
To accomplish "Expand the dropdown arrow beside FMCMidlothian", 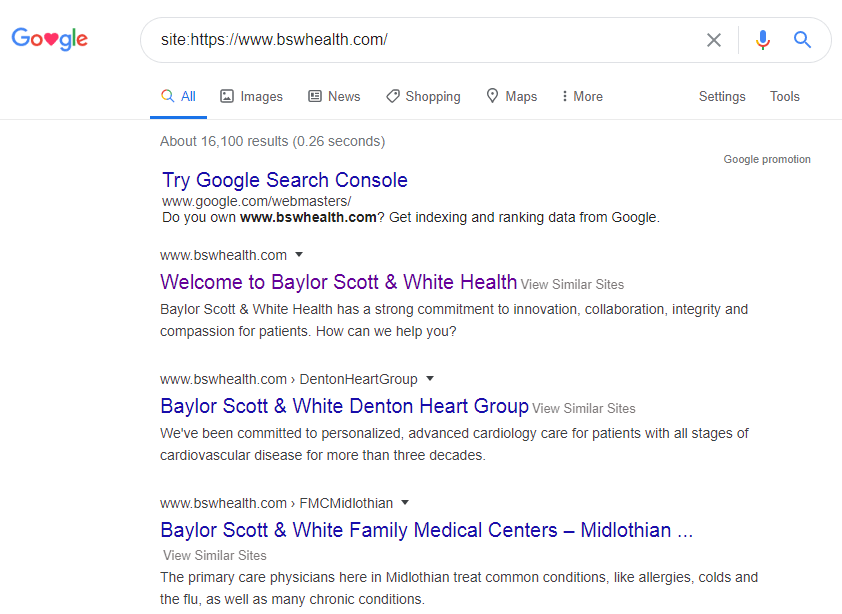I will pyautogui.click(x=405, y=503).
